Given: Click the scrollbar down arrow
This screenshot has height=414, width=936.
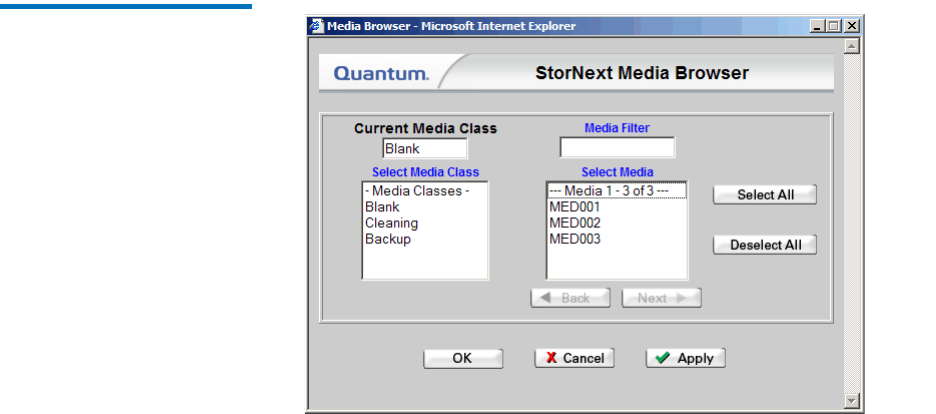Looking at the screenshot, I should 852,401.
